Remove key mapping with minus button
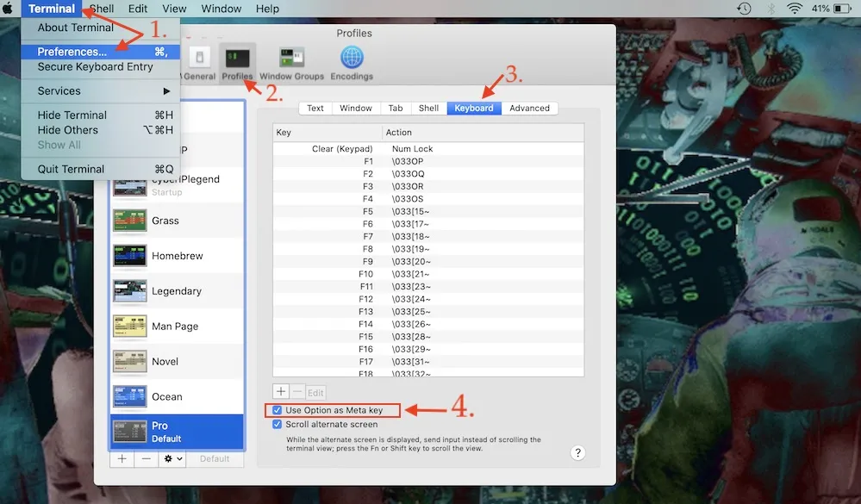 click(x=297, y=391)
